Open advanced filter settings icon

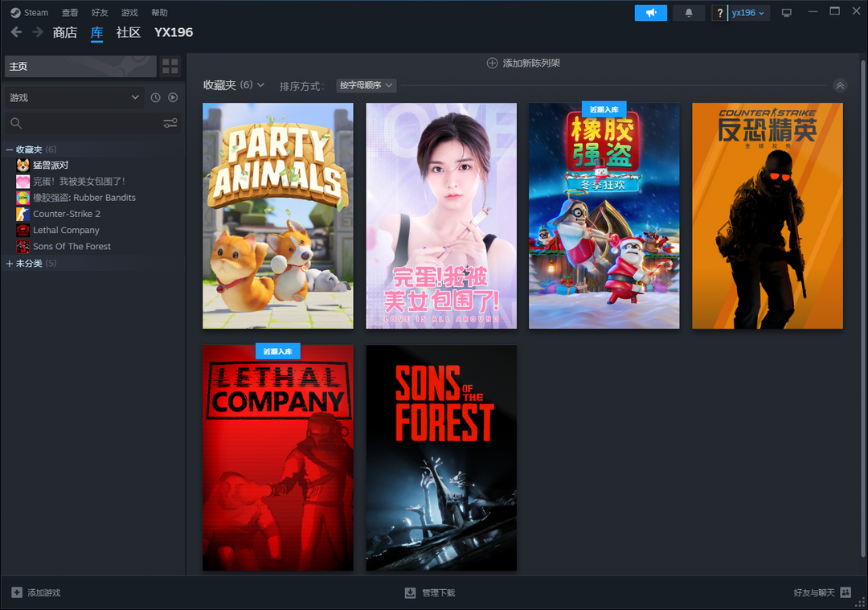(x=170, y=123)
